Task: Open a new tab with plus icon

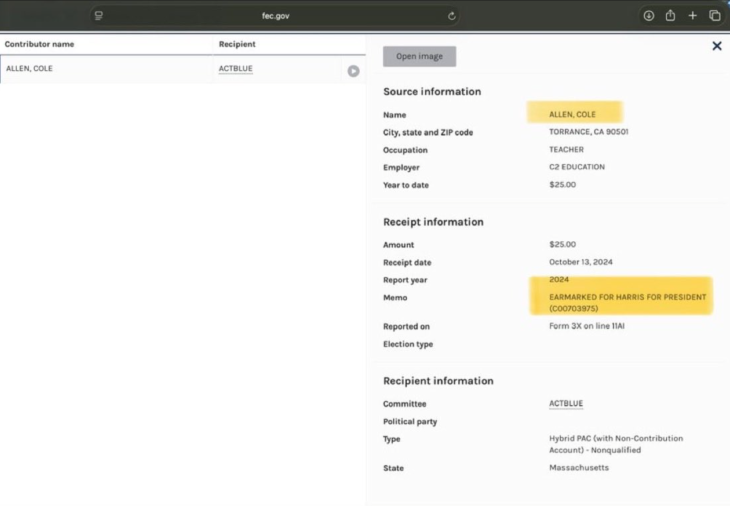Action: pyautogui.click(x=692, y=16)
